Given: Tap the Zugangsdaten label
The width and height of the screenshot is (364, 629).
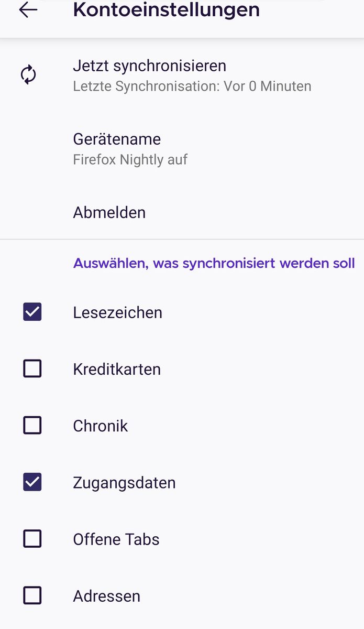Looking at the screenshot, I should (x=124, y=483).
